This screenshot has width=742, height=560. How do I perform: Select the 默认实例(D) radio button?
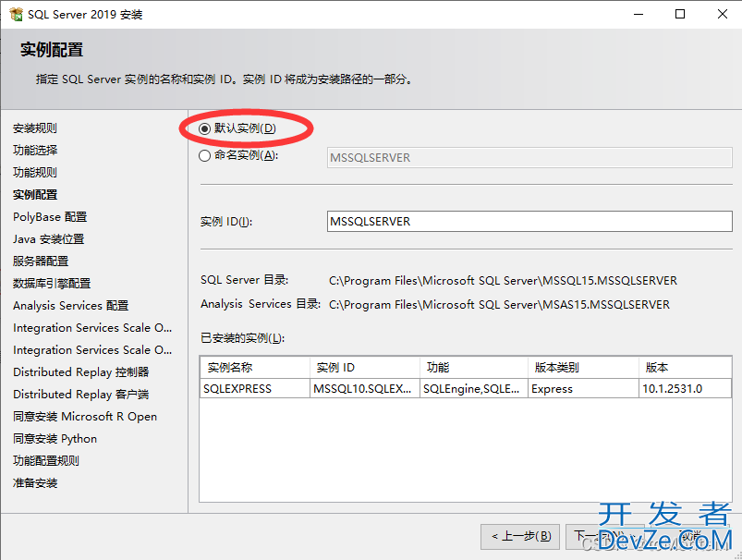[x=204, y=128]
